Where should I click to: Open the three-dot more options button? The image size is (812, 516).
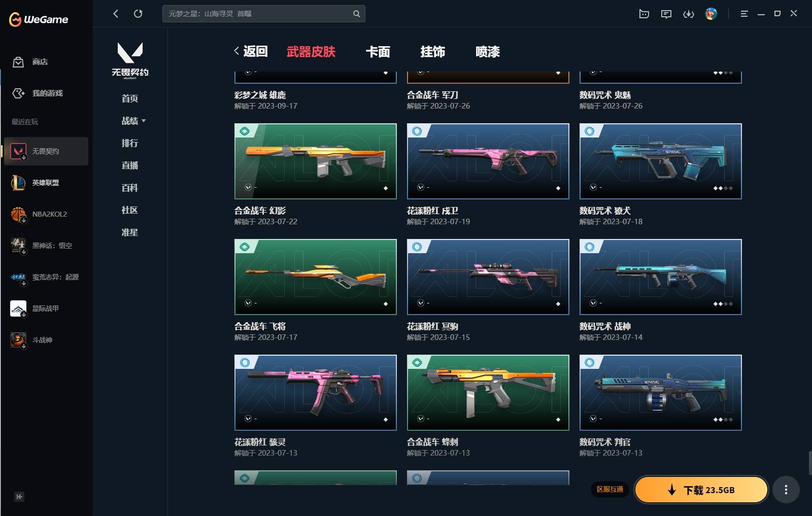click(x=786, y=490)
